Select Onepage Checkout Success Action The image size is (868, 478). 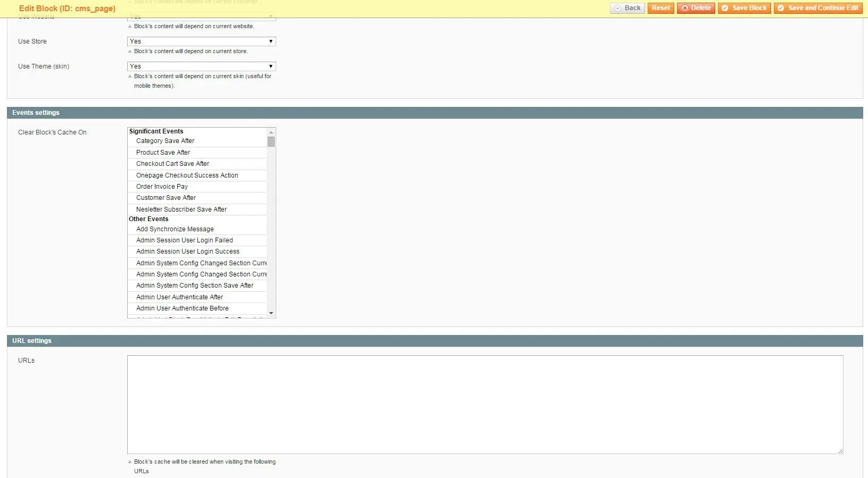click(x=187, y=175)
